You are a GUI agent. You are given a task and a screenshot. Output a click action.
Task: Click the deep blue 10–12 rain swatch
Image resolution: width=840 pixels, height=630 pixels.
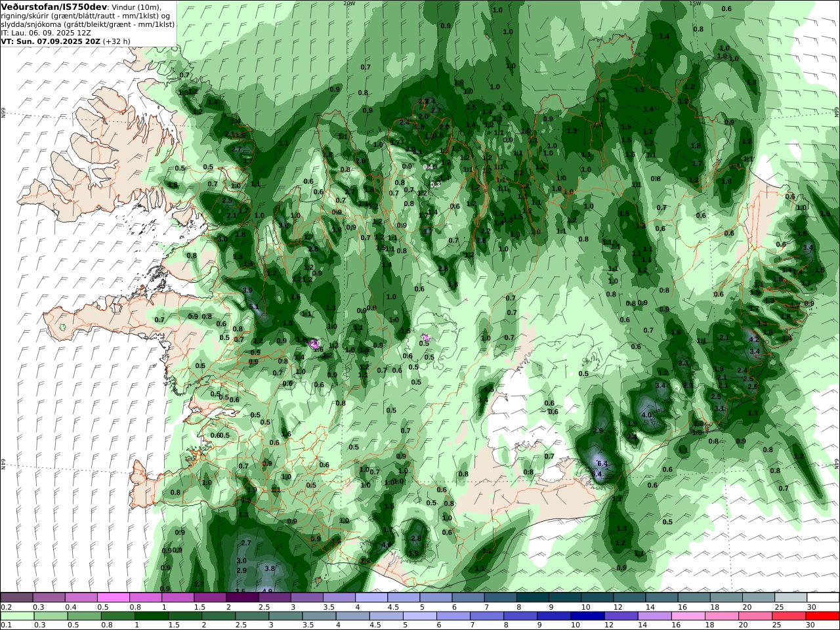coord(587,616)
